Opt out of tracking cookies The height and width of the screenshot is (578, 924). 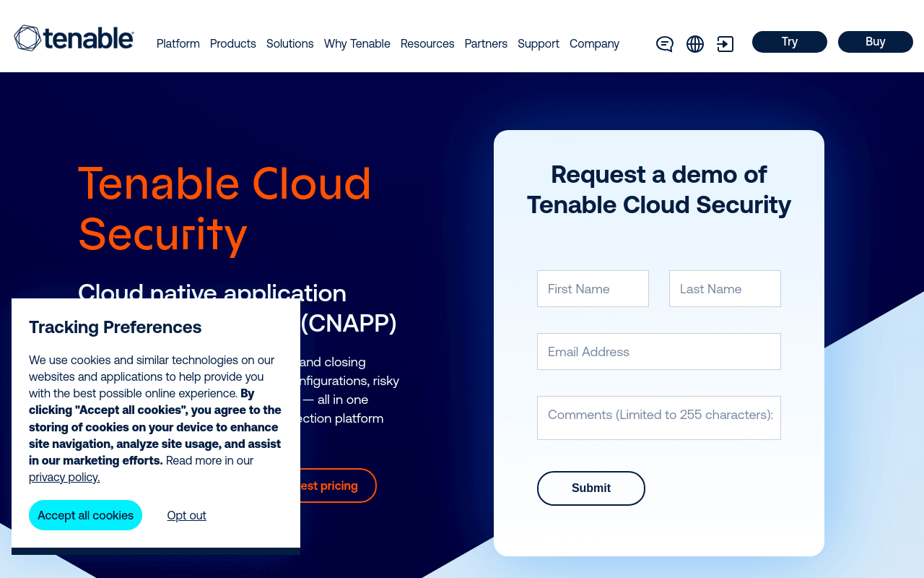pyautogui.click(x=187, y=515)
